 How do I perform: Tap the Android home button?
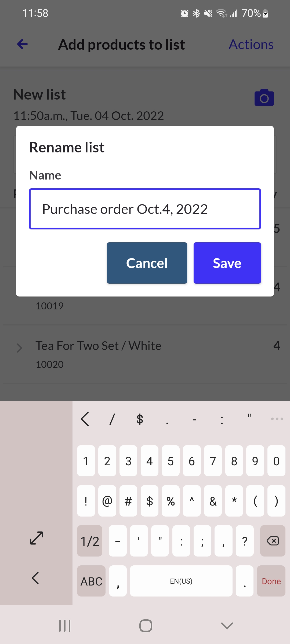[x=146, y=626]
